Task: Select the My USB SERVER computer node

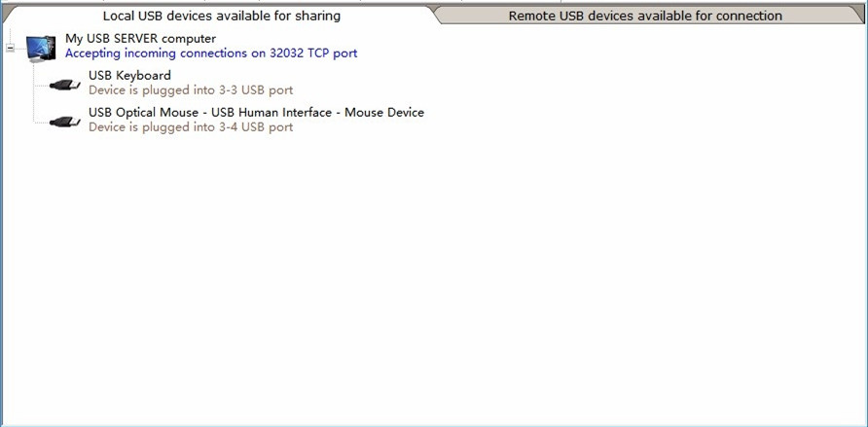Action: coord(140,39)
